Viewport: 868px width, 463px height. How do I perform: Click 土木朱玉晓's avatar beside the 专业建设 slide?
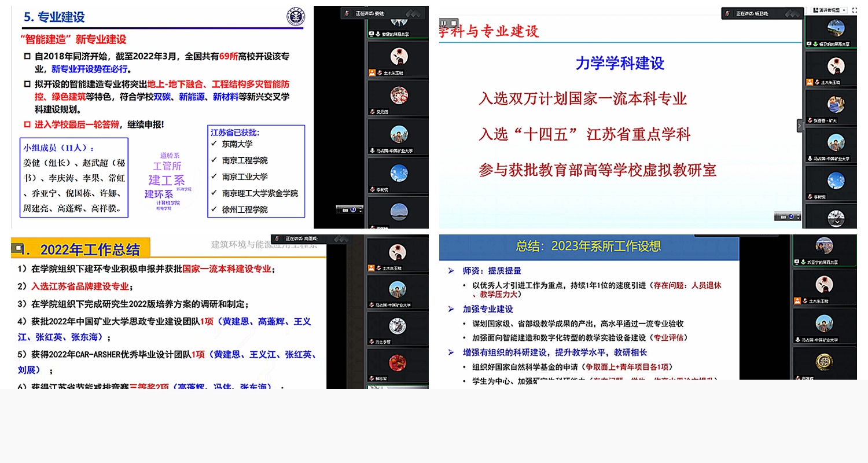[x=399, y=56]
